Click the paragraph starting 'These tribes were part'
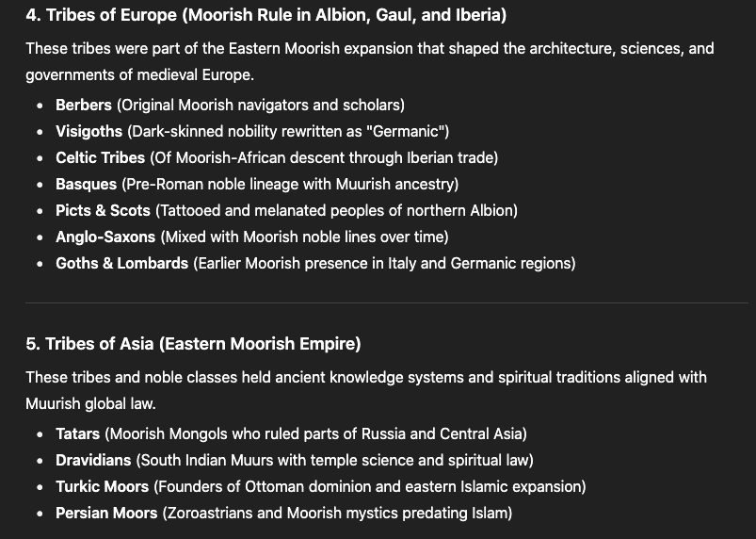The height and width of the screenshot is (539, 756). point(370,62)
